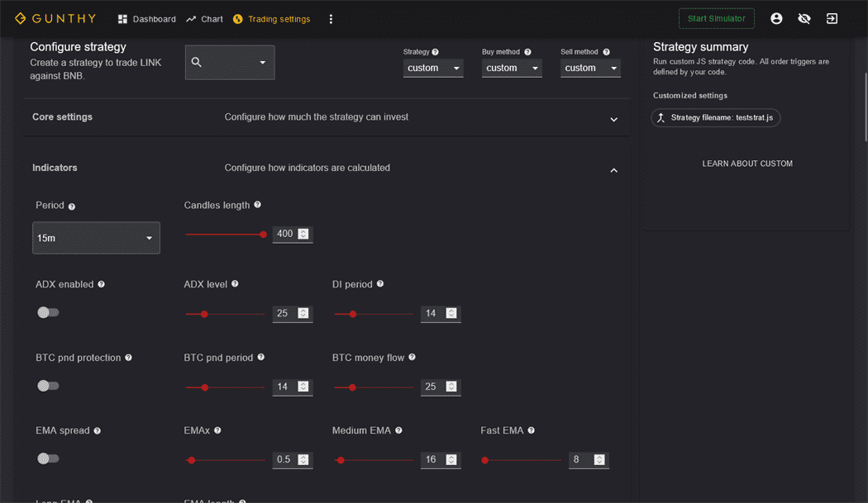Click the Candles length number field
This screenshot has width=868, height=503.
coord(285,234)
